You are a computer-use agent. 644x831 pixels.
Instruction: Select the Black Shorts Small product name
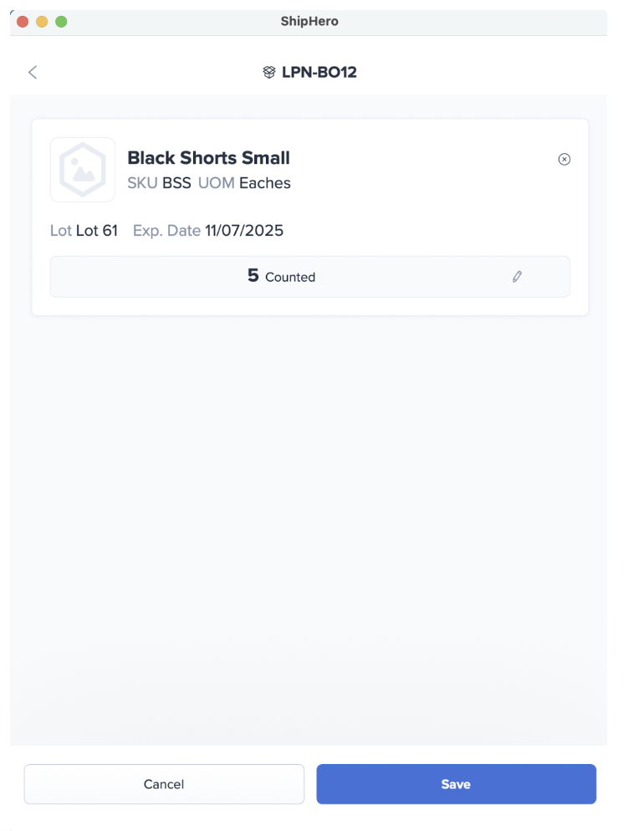(208, 158)
